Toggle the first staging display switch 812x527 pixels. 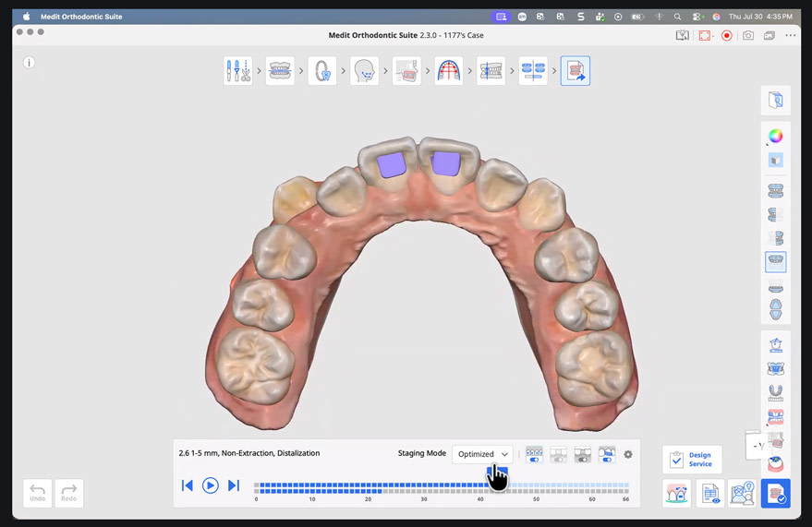534,455
